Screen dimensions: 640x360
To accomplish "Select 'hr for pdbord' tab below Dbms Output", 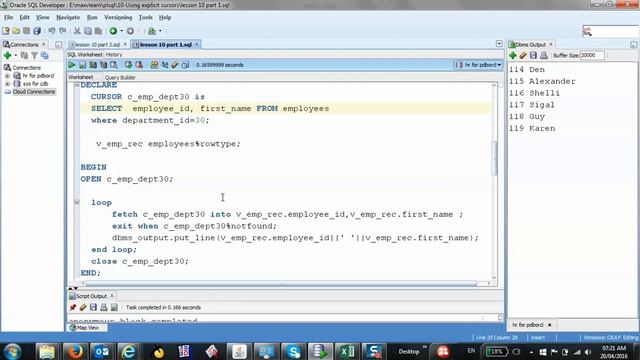I will [528, 325].
